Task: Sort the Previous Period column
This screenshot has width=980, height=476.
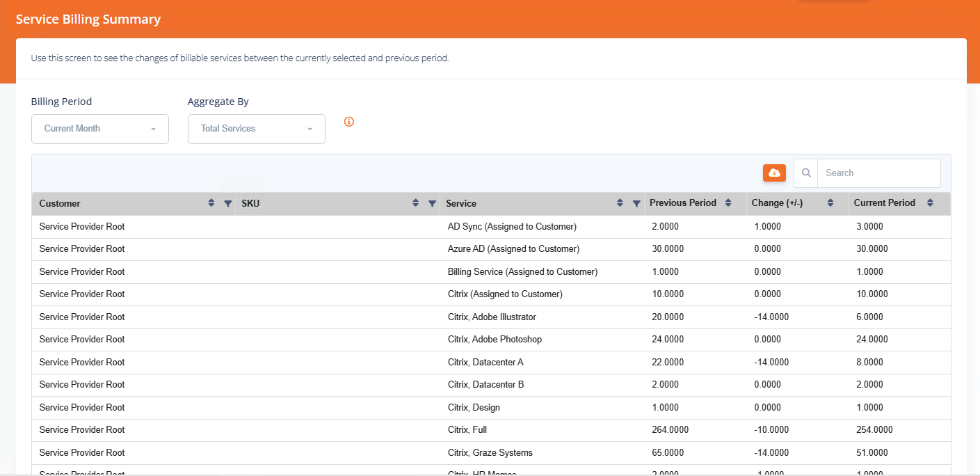Action: coord(728,203)
